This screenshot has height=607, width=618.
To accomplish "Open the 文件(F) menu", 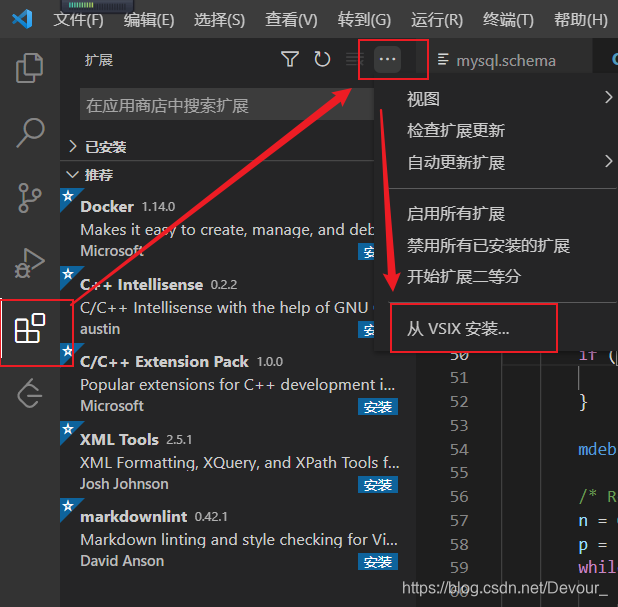I will tap(78, 19).
